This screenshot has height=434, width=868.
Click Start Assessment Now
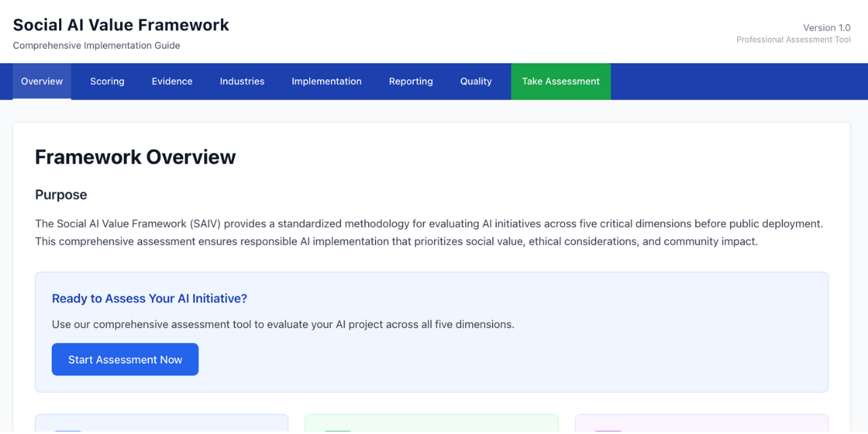(125, 359)
